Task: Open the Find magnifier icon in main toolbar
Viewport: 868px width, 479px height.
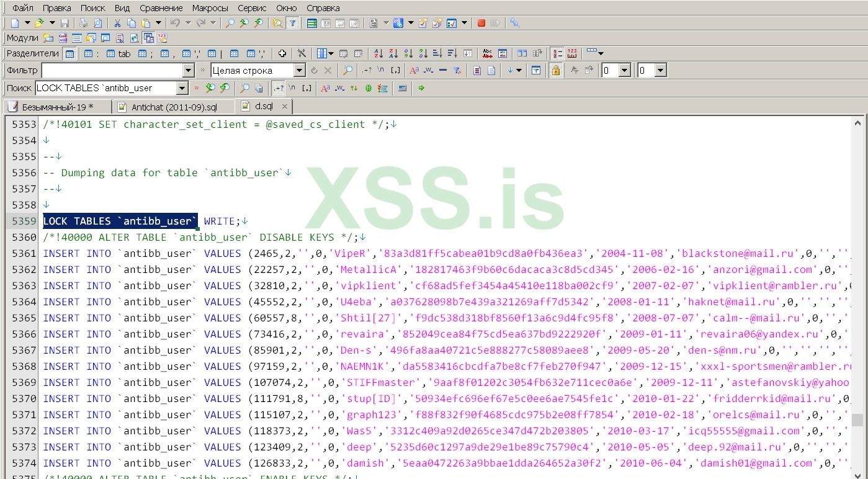Action: [230, 23]
